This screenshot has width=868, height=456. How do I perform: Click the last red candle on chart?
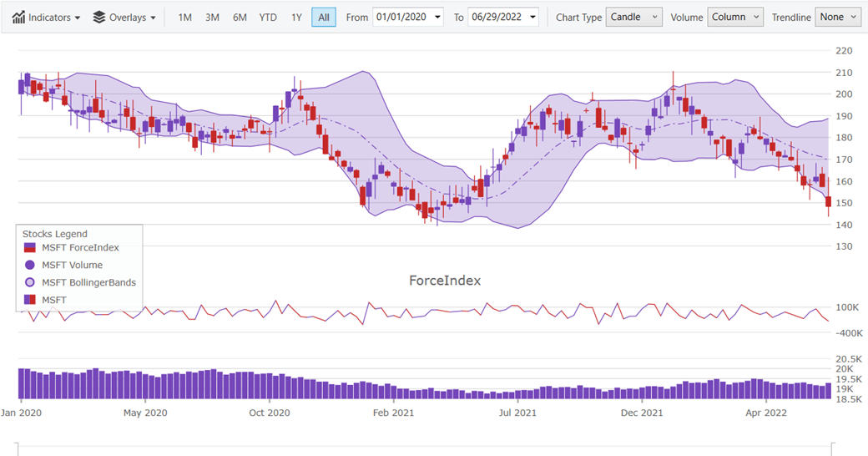[828, 201]
